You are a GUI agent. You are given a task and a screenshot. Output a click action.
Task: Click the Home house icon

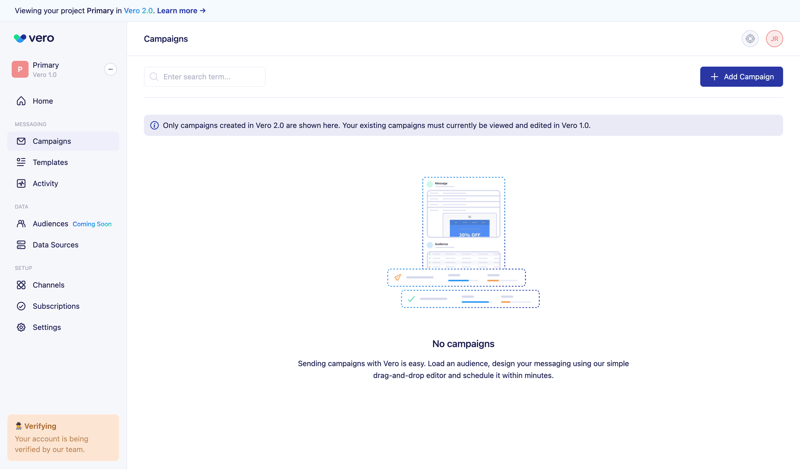pos(21,101)
